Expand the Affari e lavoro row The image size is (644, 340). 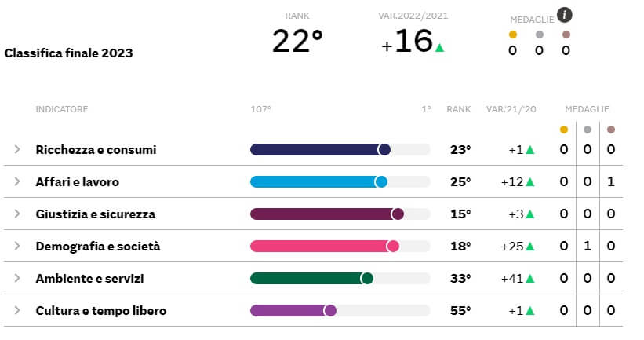pyautogui.click(x=17, y=181)
